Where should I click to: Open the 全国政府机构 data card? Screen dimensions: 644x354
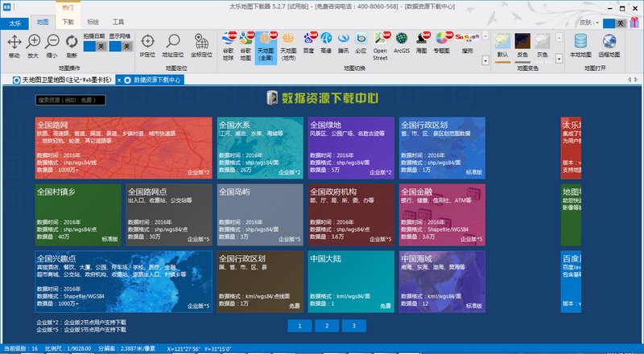pos(351,215)
